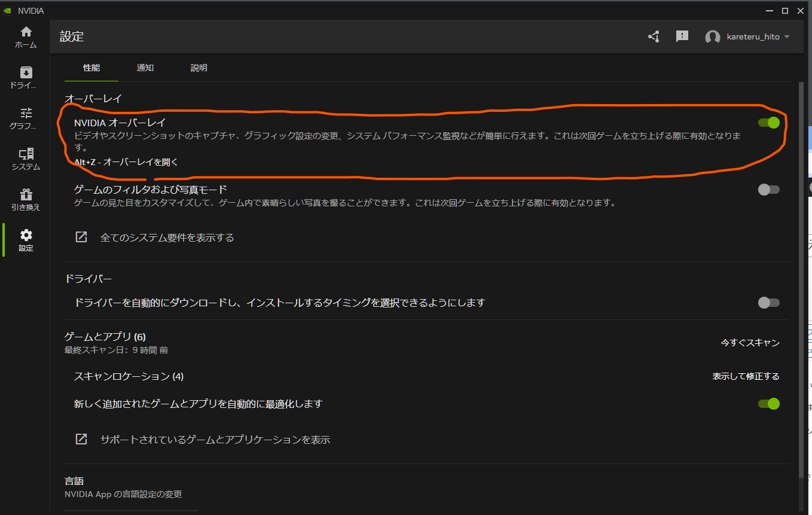Click external-link icon beside 全てのシステム要件を表示する

pos(81,237)
